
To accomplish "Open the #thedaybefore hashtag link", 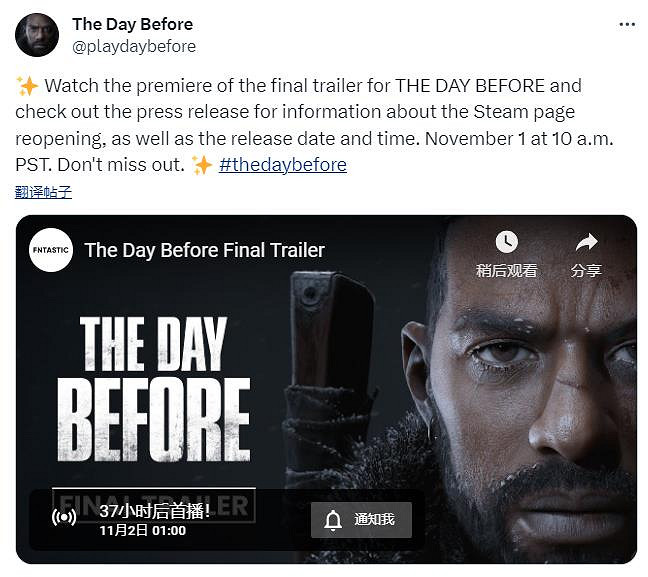I will click(283, 165).
